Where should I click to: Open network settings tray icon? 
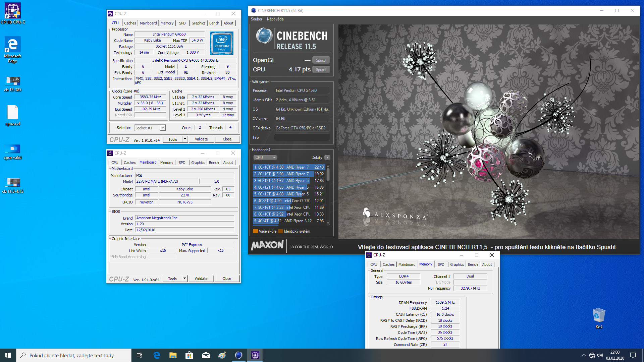point(592,355)
